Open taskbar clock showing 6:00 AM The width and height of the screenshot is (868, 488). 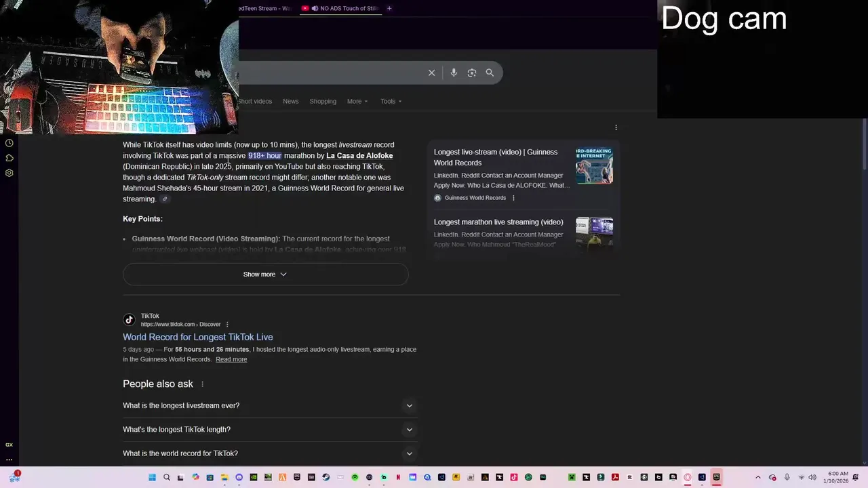pyautogui.click(x=837, y=477)
